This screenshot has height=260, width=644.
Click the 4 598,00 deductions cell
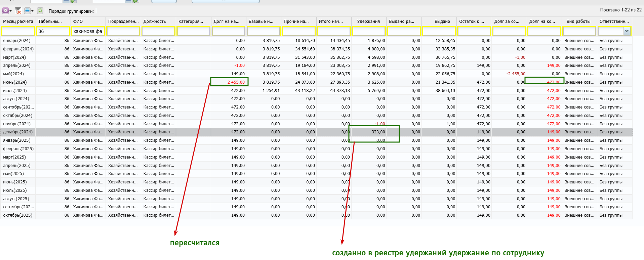[369, 57]
